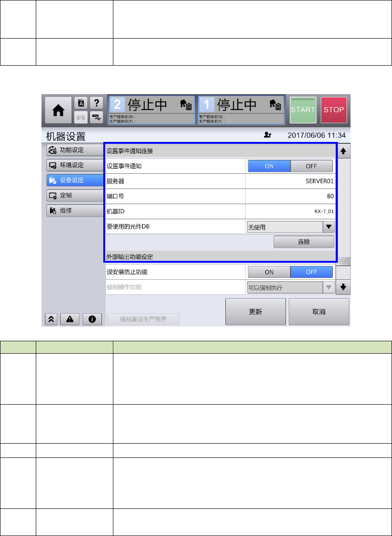Click the 连接 button
The height and width of the screenshot is (536, 392).
pos(303,242)
